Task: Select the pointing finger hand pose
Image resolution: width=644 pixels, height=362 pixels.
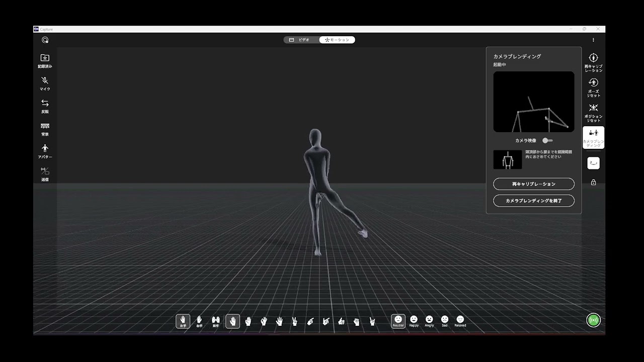Action: 310,321
